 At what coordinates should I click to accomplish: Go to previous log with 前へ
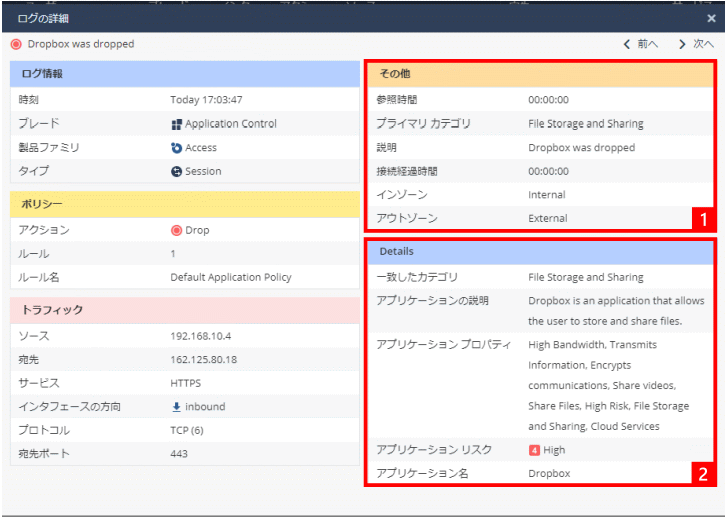click(640, 44)
